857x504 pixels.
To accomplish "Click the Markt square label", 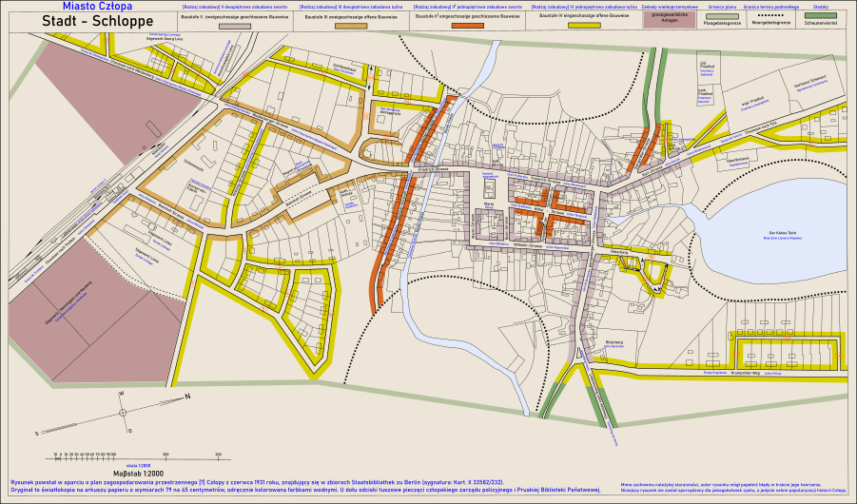I will tap(488, 204).
